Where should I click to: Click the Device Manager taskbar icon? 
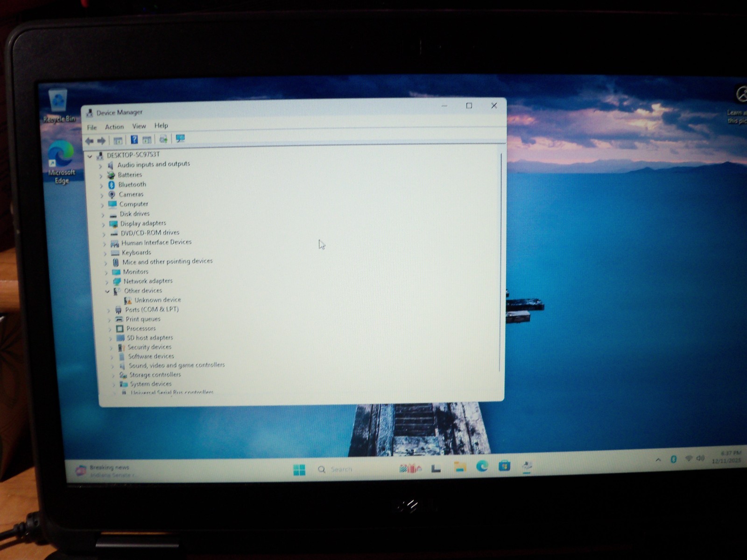coord(527,465)
